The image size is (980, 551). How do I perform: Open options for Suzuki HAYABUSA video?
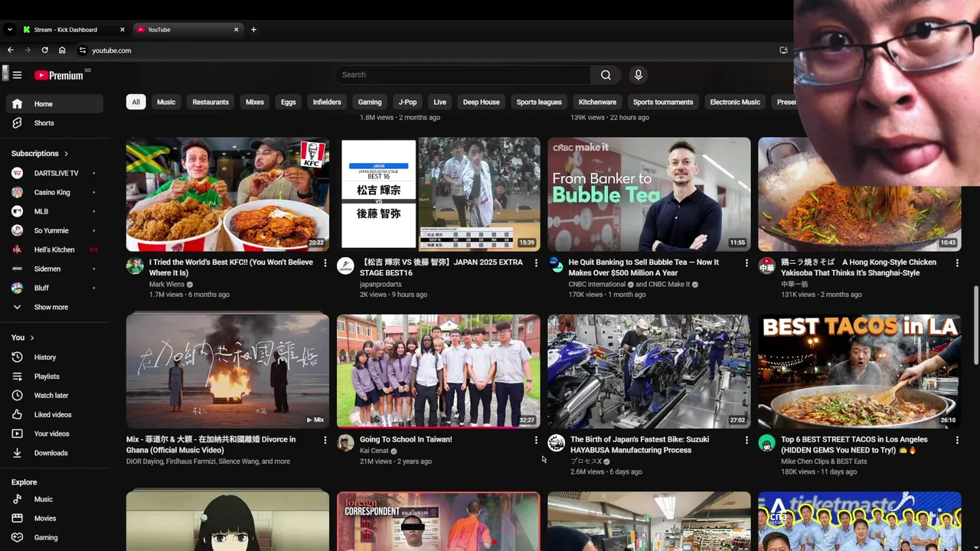tap(746, 440)
